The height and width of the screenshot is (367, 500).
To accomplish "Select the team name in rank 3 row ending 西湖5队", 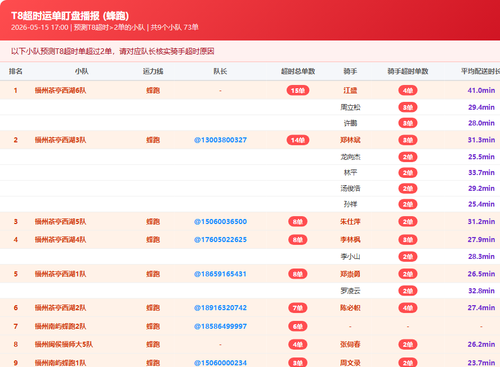I will coord(60,222).
